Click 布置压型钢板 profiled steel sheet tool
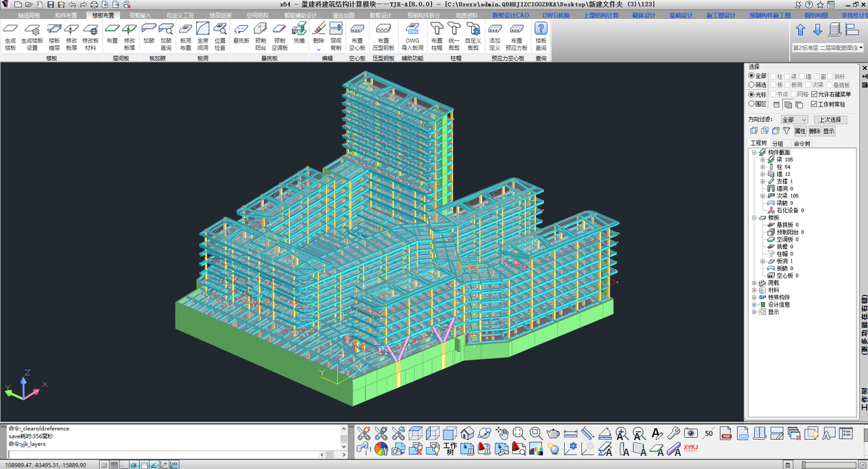This screenshot has width=868, height=469. point(384,37)
